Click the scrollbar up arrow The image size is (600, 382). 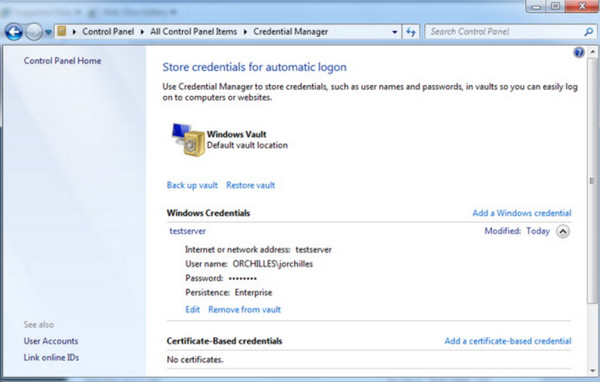592,51
